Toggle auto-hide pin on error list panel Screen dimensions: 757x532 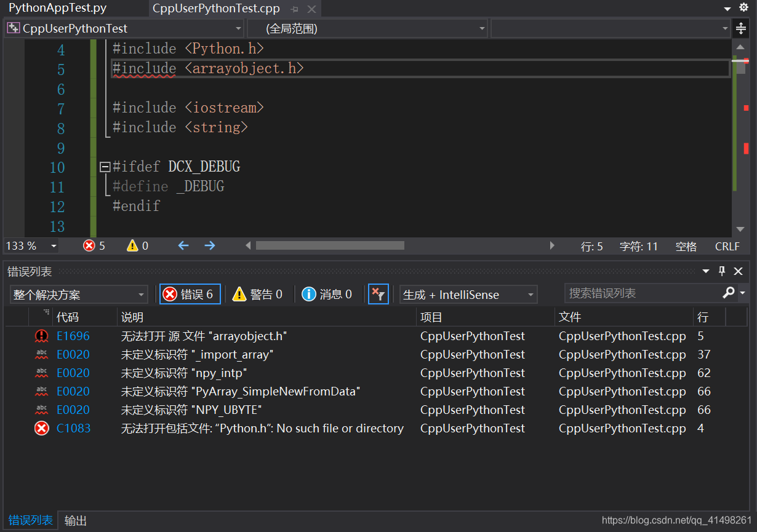(723, 271)
